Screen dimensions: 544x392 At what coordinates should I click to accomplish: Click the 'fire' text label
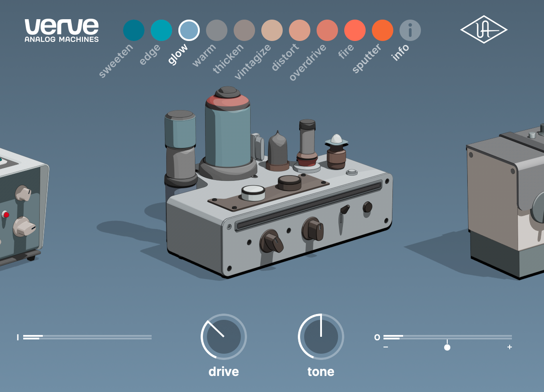point(346,52)
